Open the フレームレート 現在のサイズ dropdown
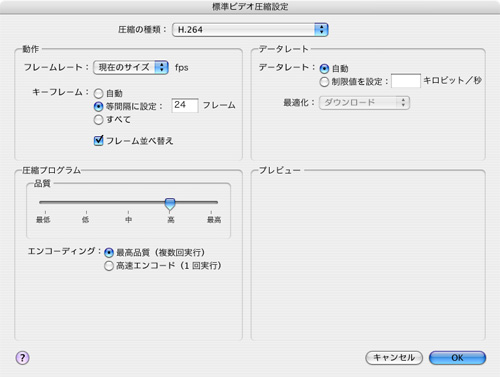500x377 pixels. coord(131,67)
